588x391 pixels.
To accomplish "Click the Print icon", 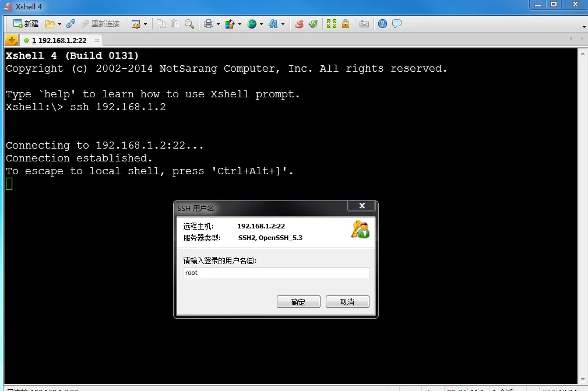I will point(209,24).
